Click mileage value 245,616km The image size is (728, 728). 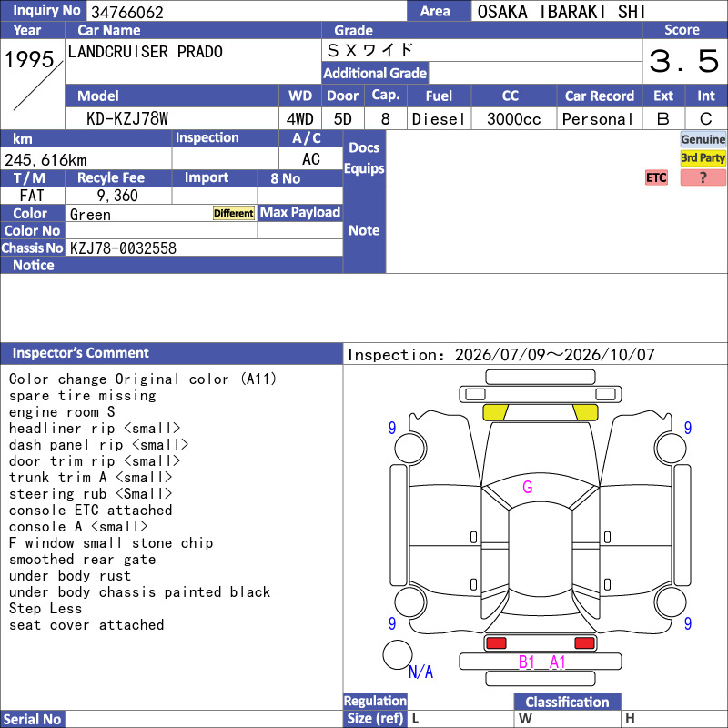click(x=45, y=160)
